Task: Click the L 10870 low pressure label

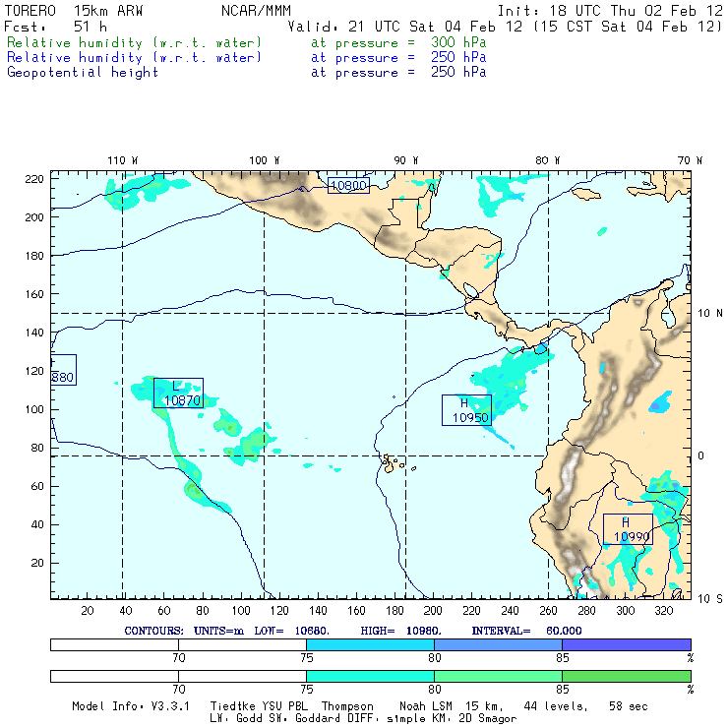Action: tap(178, 393)
